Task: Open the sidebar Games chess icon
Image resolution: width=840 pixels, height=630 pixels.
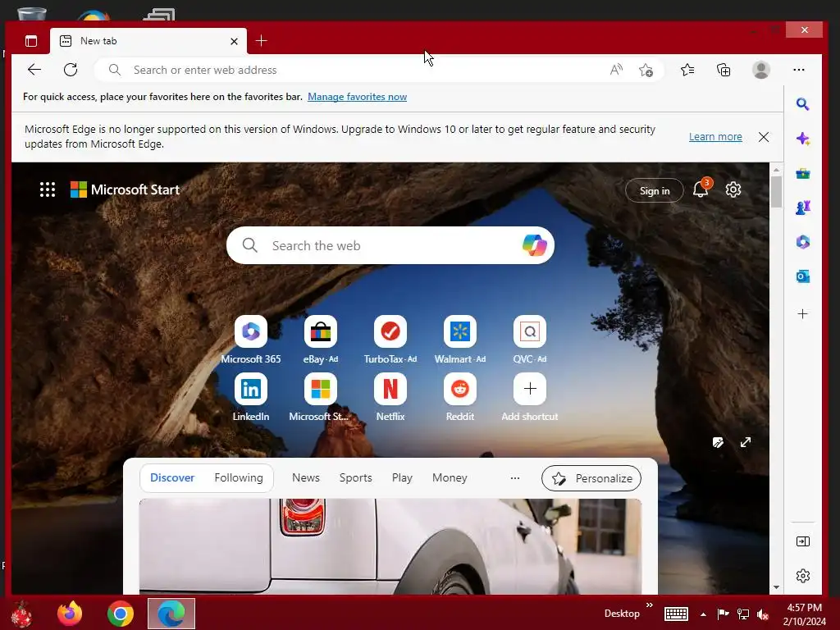Action: (x=802, y=208)
